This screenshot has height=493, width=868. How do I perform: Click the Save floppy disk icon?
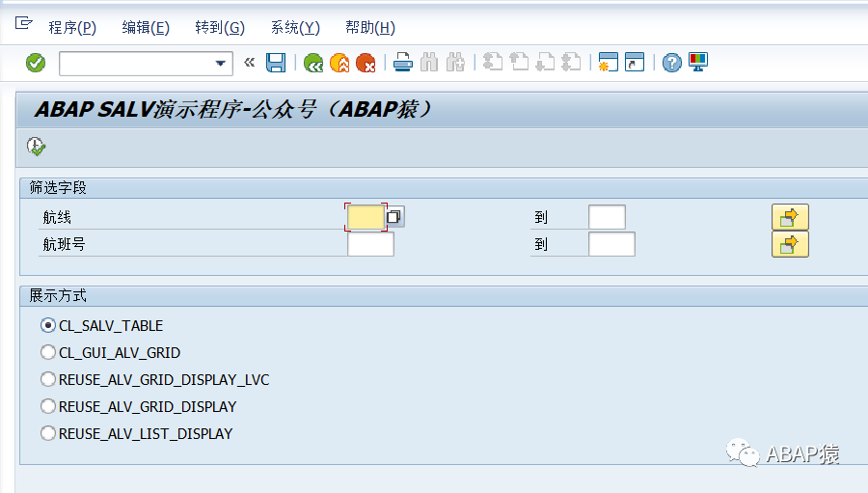[276, 63]
